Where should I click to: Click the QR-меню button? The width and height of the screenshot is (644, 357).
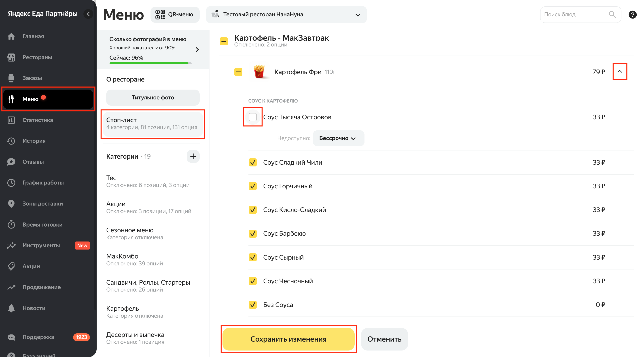tap(175, 15)
